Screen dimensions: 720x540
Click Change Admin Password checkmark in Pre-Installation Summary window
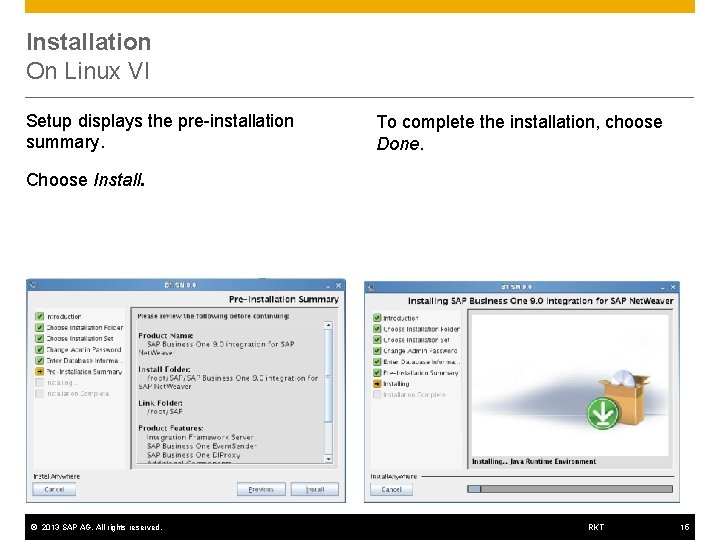pos(39,349)
